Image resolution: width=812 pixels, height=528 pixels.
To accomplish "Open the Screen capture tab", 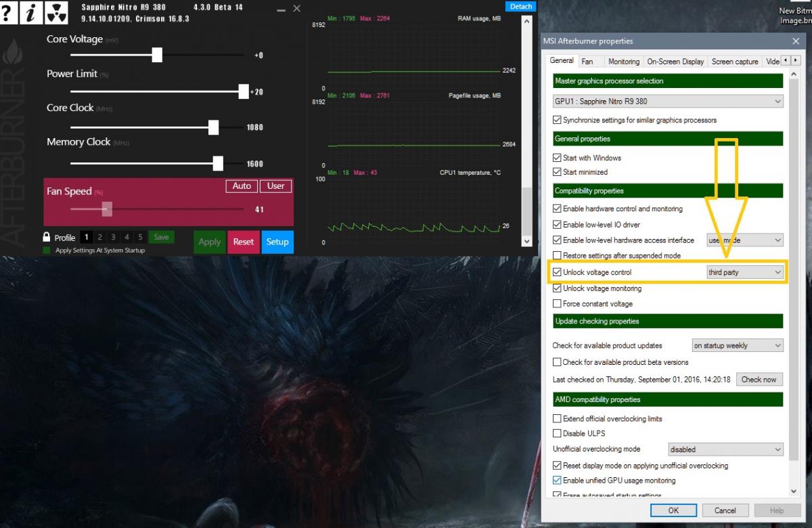I will pos(735,62).
